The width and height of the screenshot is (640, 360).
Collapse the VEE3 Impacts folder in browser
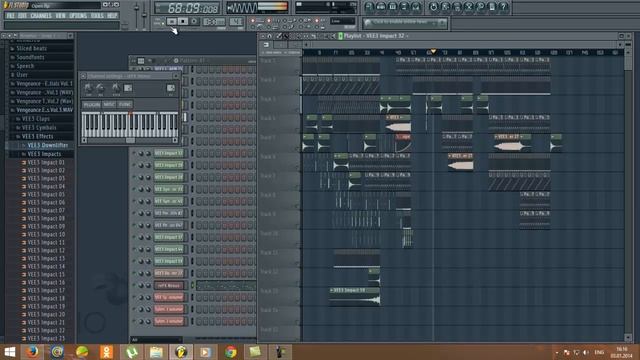(x=44, y=154)
